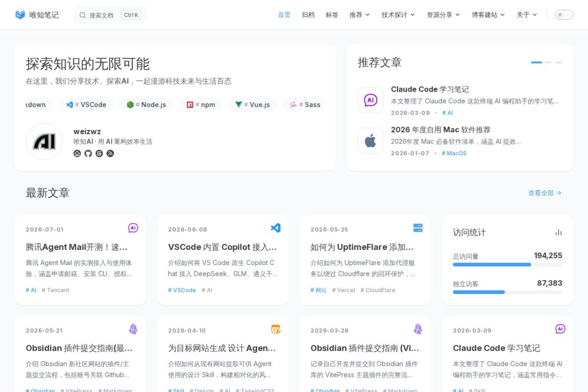Image resolution: width=588 pixels, height=392 pixels.
Task: Click the # 网站 tag
Action: [318, 290]
